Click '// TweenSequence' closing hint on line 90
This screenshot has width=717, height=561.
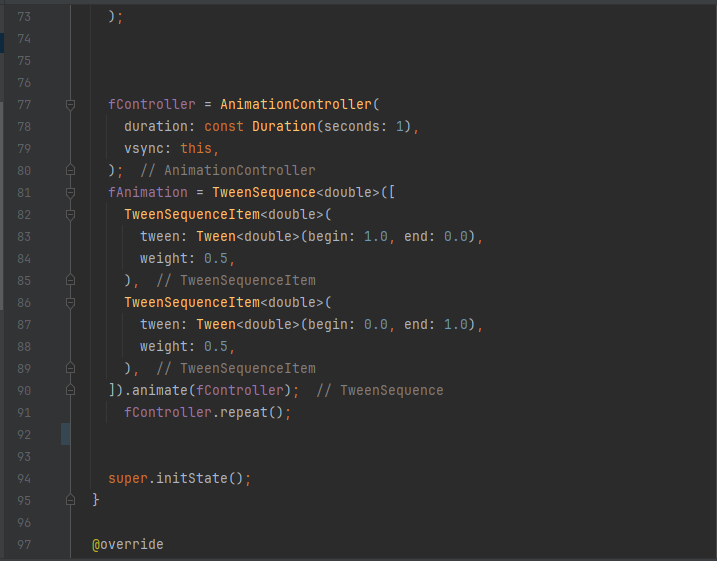click(x=380, y=390)
